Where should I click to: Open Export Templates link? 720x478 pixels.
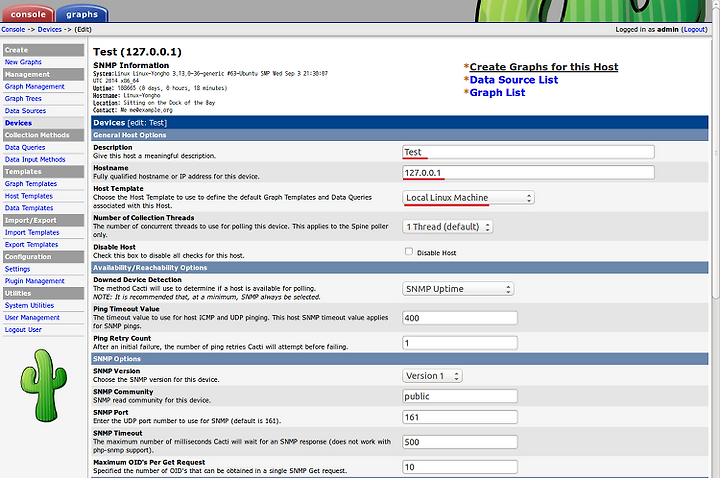click(31, 245)
